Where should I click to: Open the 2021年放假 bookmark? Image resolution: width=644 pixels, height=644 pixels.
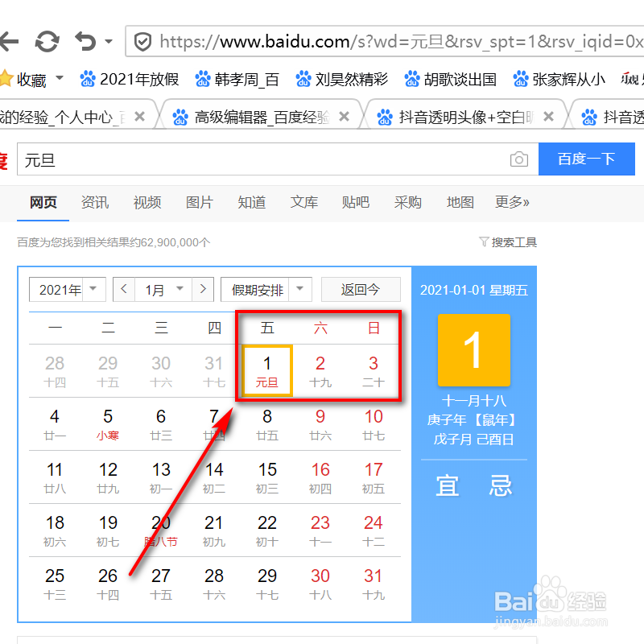pos(129,79)
